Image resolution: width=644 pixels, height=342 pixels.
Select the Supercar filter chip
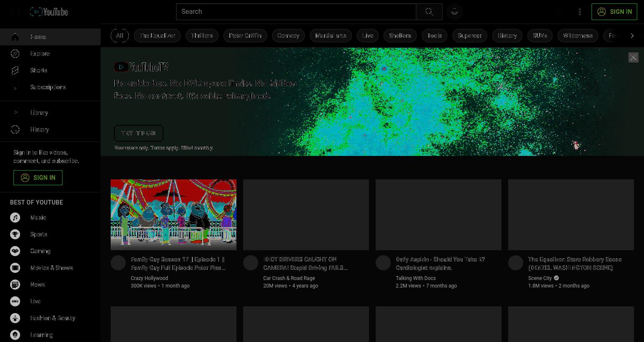pyautogui.click(x=470, y=36)
